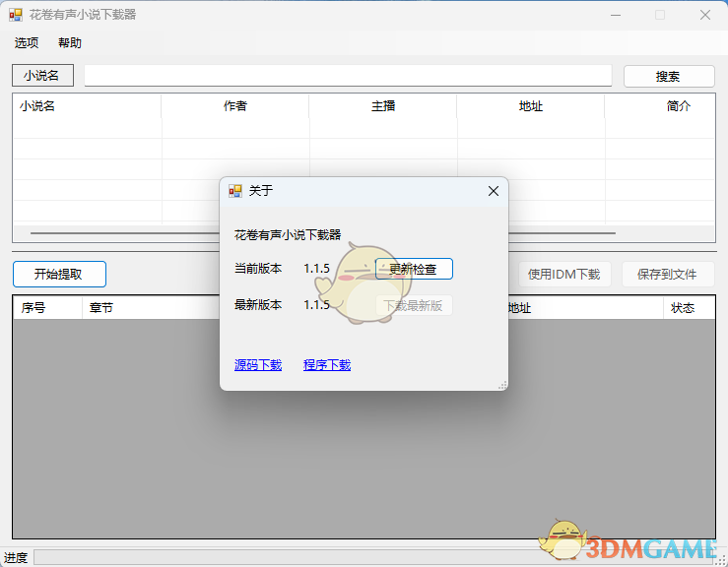
Task: Click the 下载最新版 button
Action: (413, 305)
